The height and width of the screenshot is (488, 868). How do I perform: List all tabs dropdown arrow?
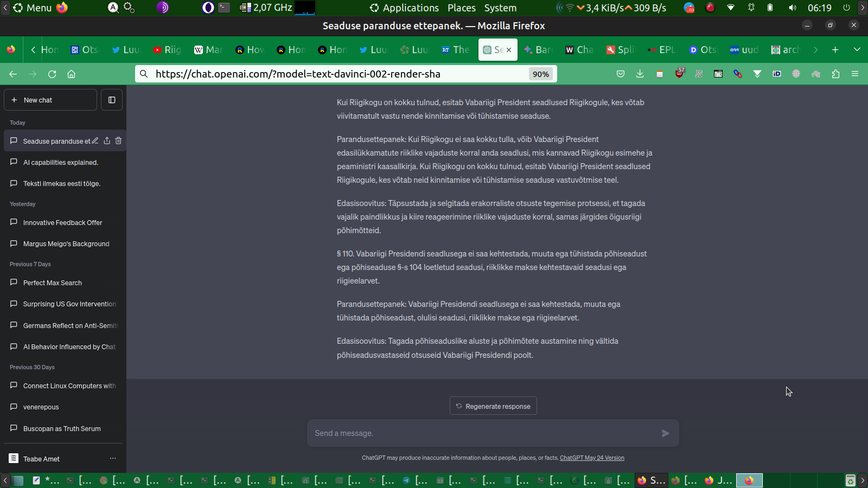[x=857, y=49]
